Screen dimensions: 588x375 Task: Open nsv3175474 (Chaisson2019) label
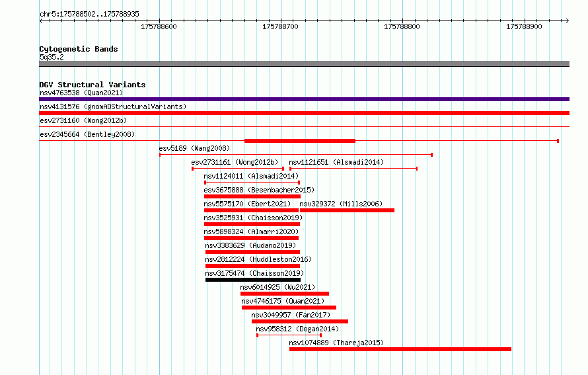[x=254, y=273]
